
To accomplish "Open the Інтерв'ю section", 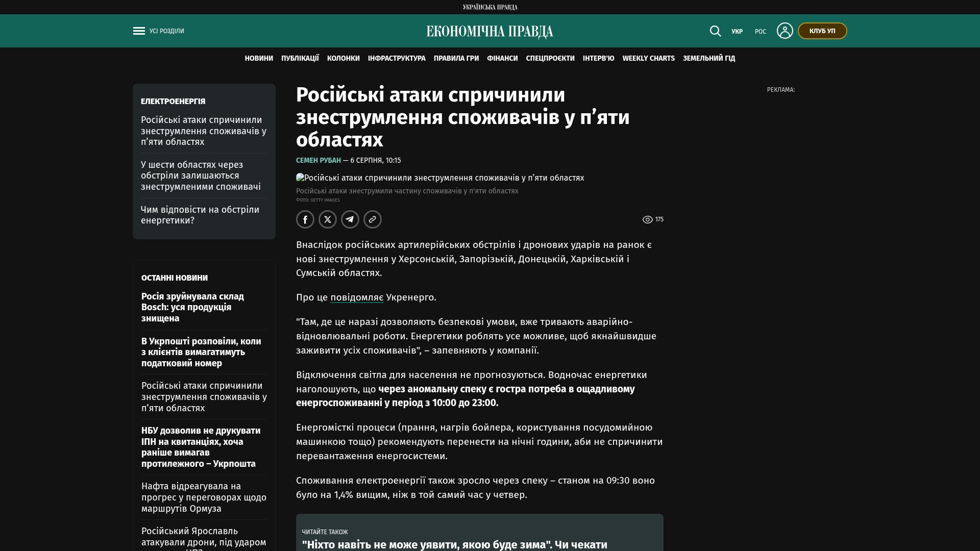I will [x=599, y=59].
